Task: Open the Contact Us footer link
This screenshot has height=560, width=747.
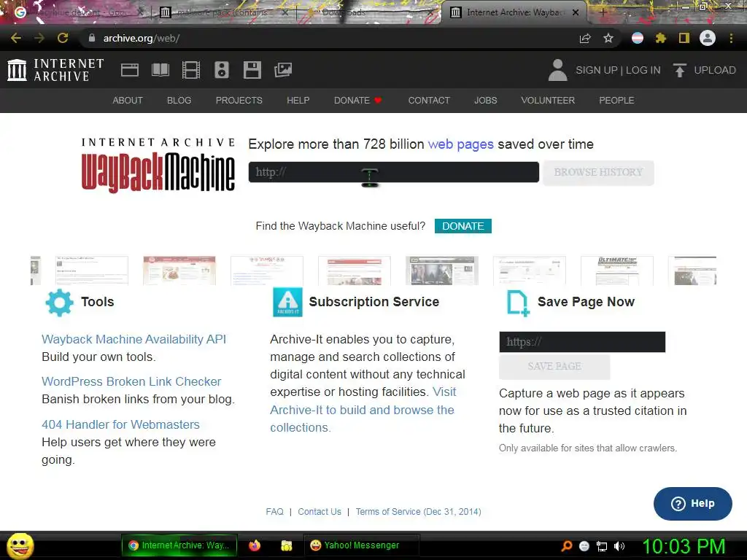Action: [x=320, y=512]
